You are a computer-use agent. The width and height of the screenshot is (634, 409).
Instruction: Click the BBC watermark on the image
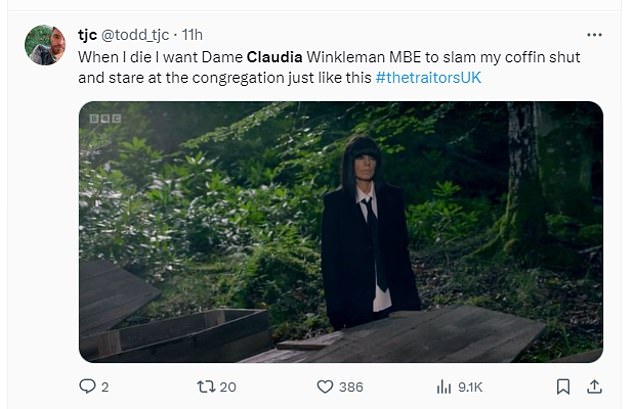pyautogui.click(x=105, y=118)
